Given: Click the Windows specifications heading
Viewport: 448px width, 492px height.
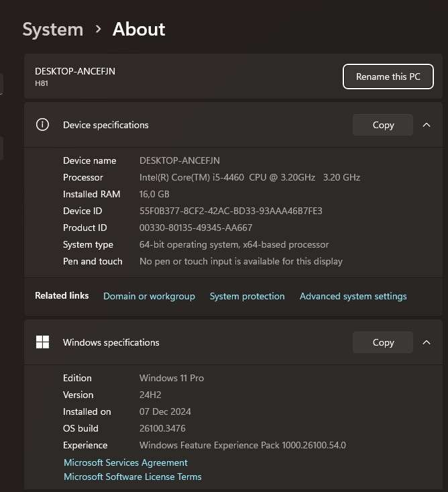Looking at the screenshot, I should (111, 342).
